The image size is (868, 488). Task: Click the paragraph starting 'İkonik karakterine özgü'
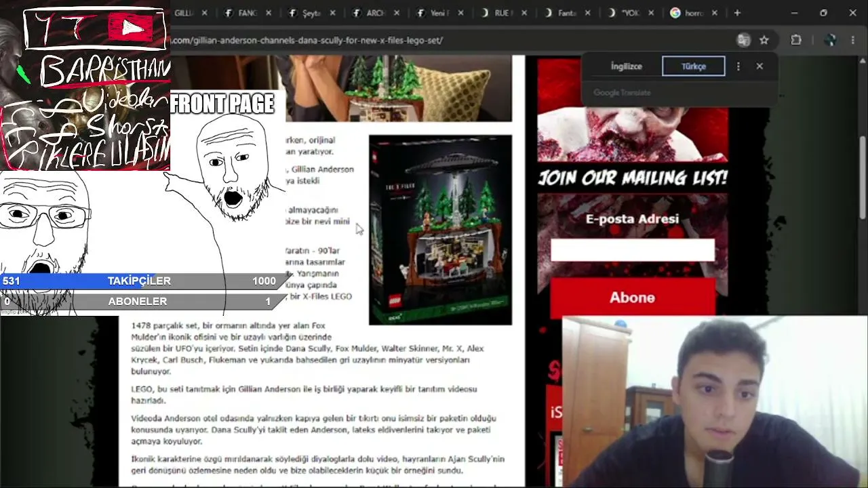318,465
